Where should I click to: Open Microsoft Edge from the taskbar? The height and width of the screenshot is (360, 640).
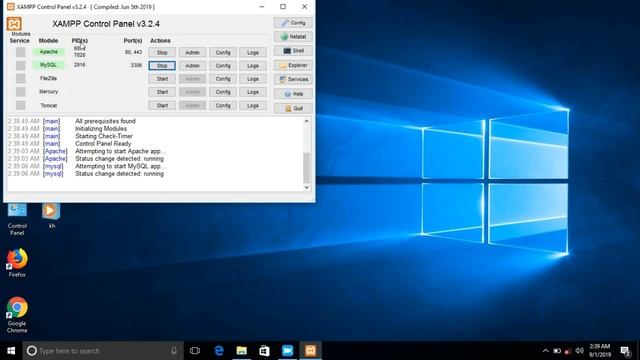219,351
